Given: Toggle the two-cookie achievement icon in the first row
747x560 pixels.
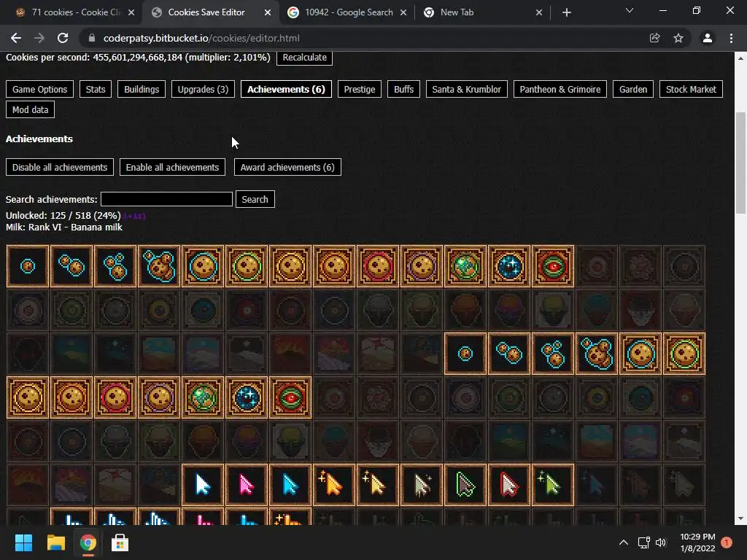Looking at the screenshot, I should tap(71, 266).
